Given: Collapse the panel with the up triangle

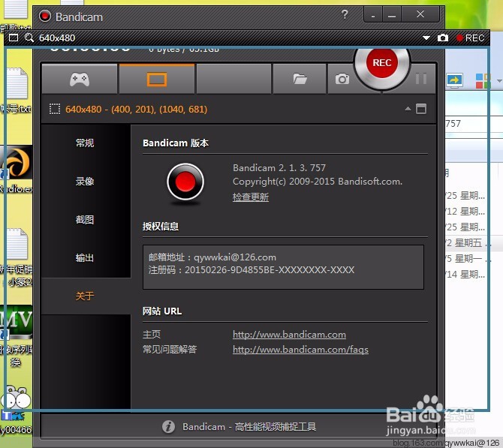Looking at the screenshot, I should point(408,109).
